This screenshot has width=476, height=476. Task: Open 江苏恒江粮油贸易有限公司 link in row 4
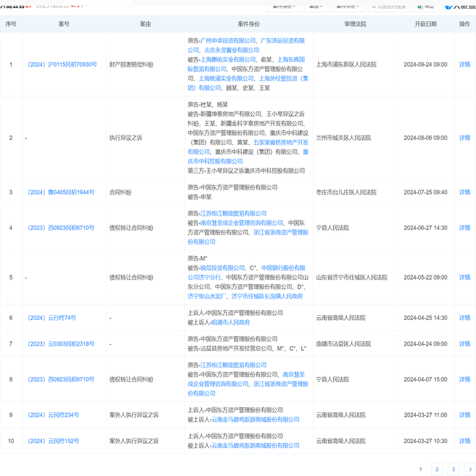[234, 214]
